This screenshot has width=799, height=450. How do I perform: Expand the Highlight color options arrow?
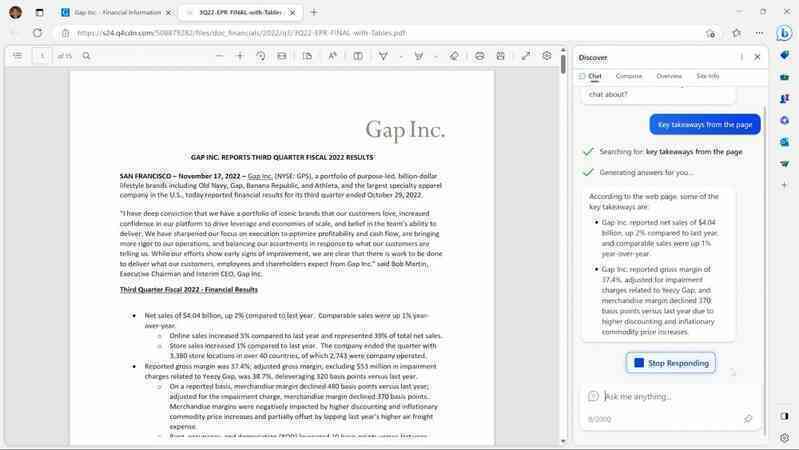436,56
